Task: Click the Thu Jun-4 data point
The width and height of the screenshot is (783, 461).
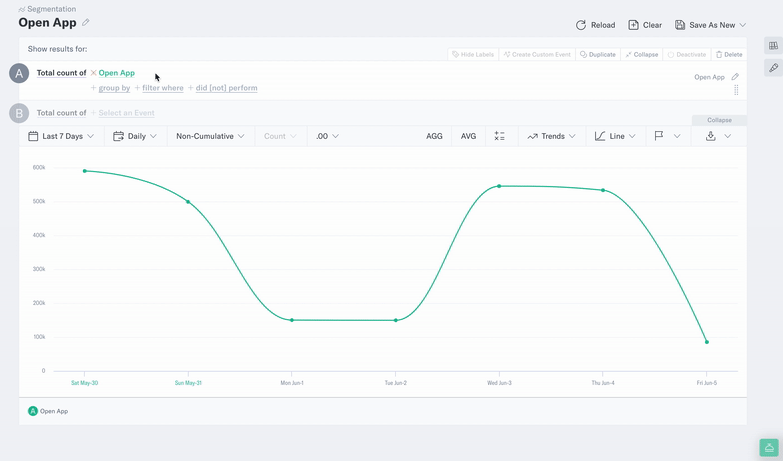Action: pyautogui.click(x=603, y=190)
